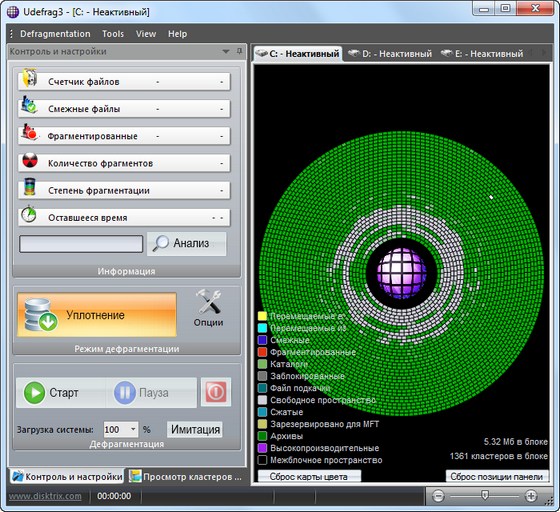
Task: Click the Сброс карты цвета button
Action: (x=309, y=476)
